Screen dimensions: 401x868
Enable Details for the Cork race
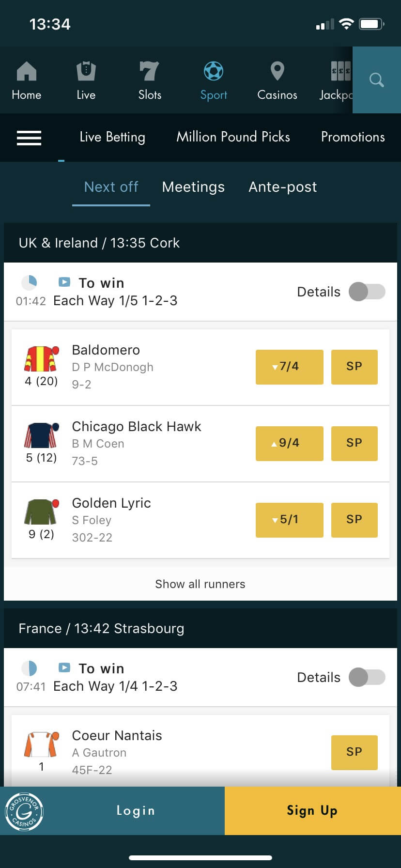point(367,292)
